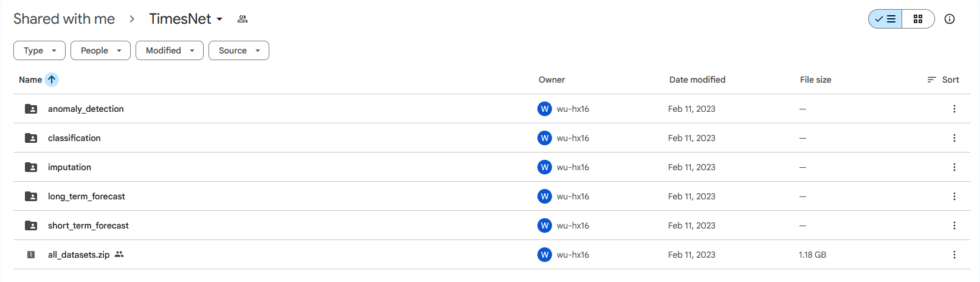Open the Type filter dropdown
This screenshot has width=980, height=282.
(x=40, y=50)
